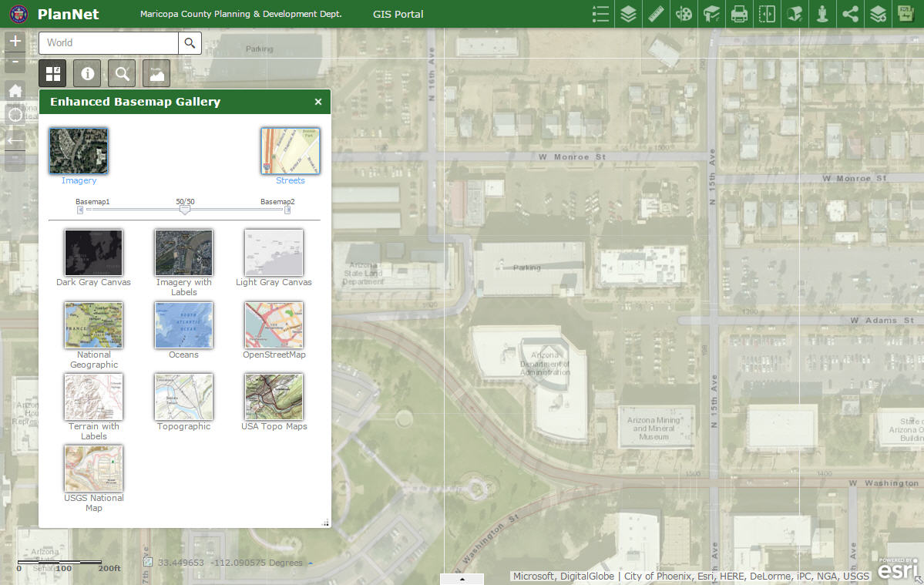Click the Imagery label link

point(79,180)
